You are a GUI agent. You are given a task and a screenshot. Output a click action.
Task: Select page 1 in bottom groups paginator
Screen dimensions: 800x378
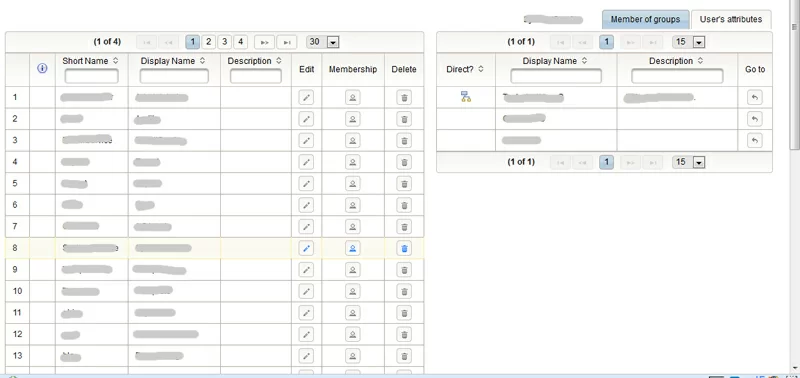pos(606,162)
